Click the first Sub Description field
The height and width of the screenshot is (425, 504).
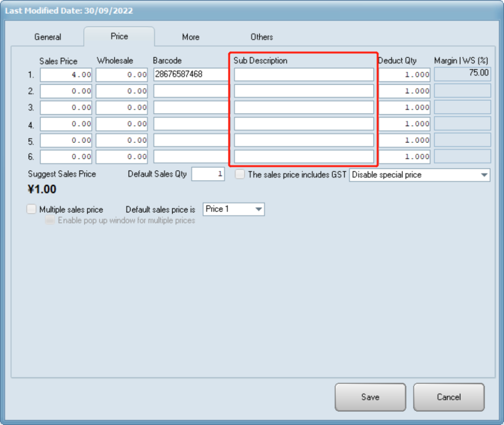pyautogui.click(x=304, y=75)
